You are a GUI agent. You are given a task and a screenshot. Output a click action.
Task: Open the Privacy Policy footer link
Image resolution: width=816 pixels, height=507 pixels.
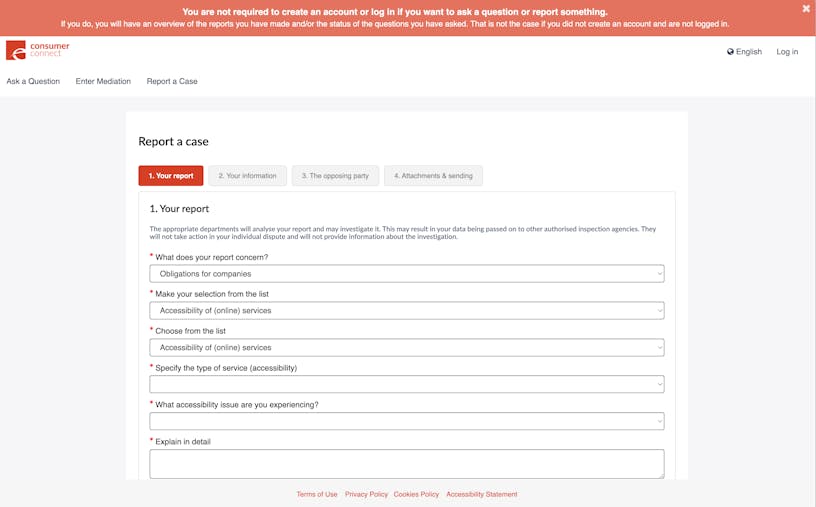coord(366,494)
